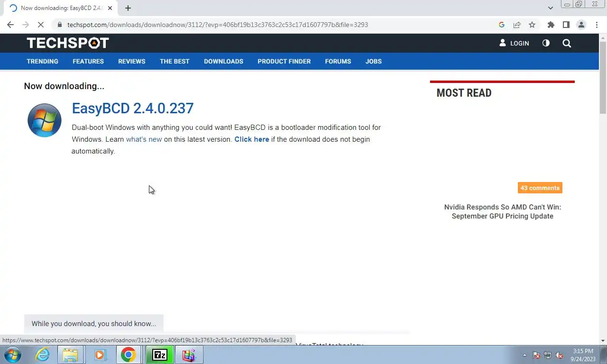
Task: Stop loading the page with X button
Action: pyautogui.click(x=41, y=25)
